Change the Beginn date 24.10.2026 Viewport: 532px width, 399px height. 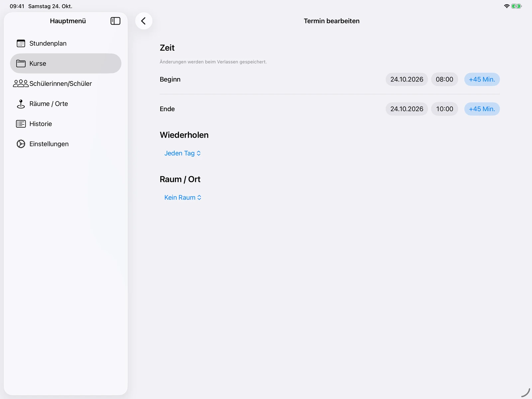(x=407, y=79)
